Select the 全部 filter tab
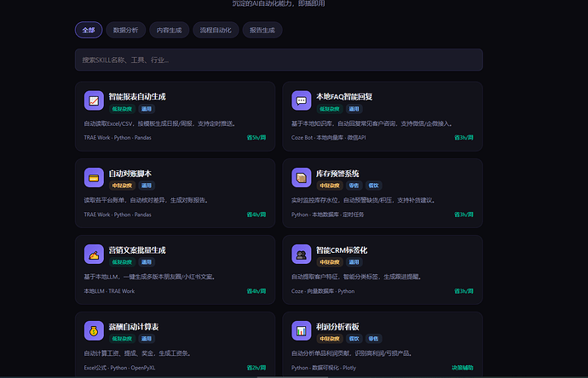588x378 pixels. pyautogui.click(x=89, y=30)
